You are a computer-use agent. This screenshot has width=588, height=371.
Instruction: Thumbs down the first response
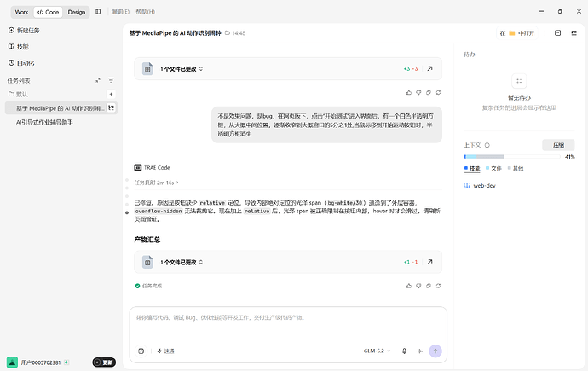pyautogui.click(x=418, y=93)
